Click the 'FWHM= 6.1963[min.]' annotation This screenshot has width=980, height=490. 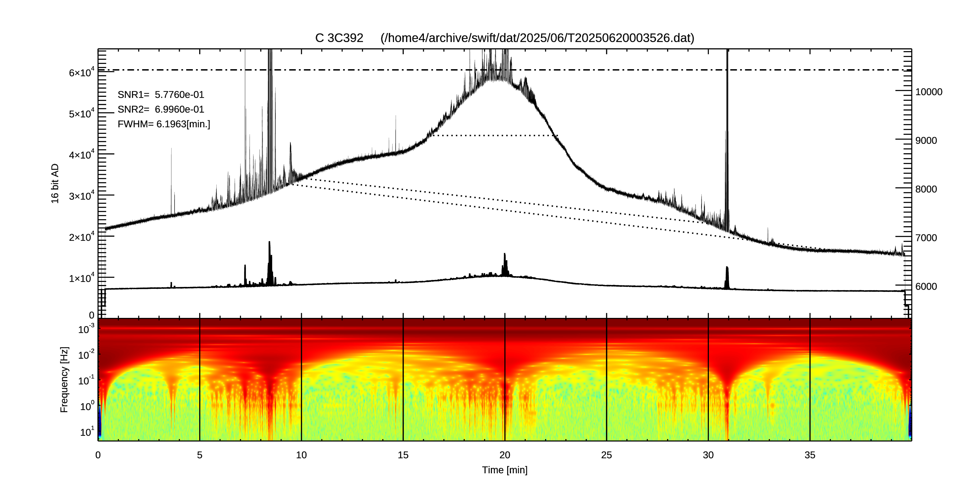[164, 124]
